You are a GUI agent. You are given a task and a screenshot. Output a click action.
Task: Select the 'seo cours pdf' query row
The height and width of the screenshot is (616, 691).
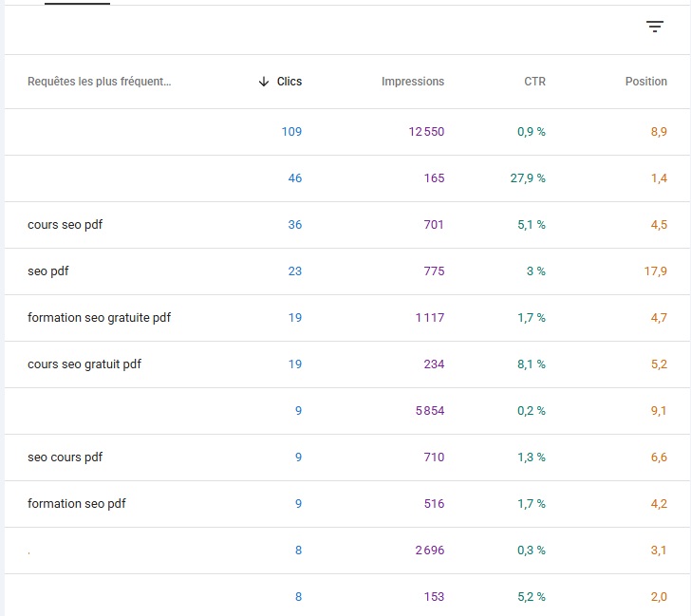tap(347, 457)
